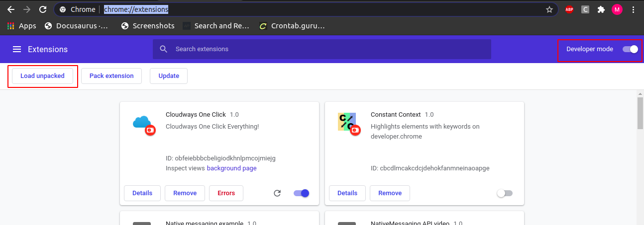The height and width of the screenshot is (225, 644).
Task: Select the Constant Context ID text
Action: tap(430, 168)
